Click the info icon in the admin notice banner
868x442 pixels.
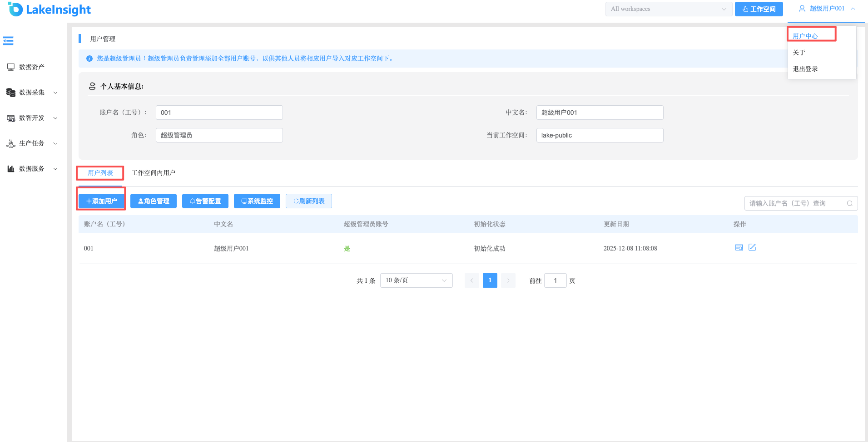tap(89, 59)
